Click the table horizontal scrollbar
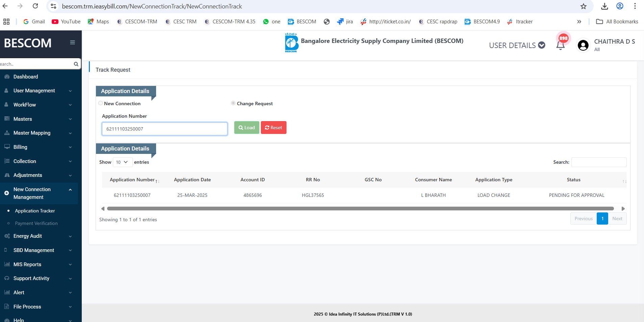 (360, 209)
